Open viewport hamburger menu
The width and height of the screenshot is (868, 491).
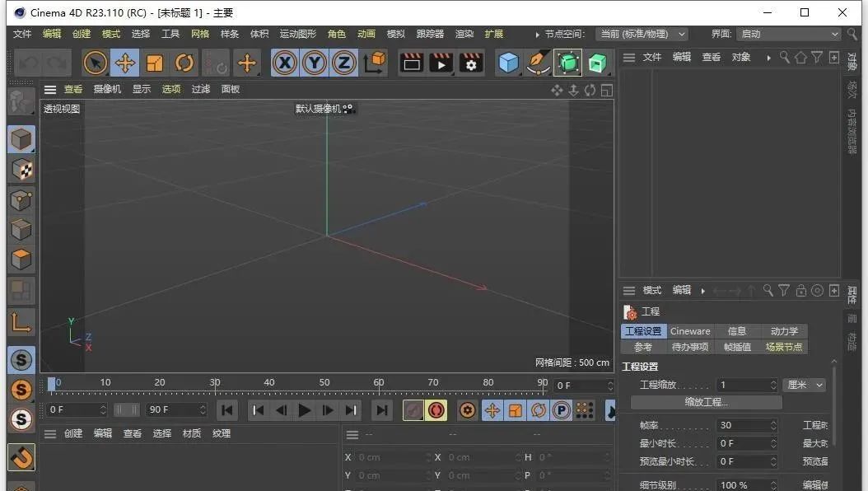(50, 89)
